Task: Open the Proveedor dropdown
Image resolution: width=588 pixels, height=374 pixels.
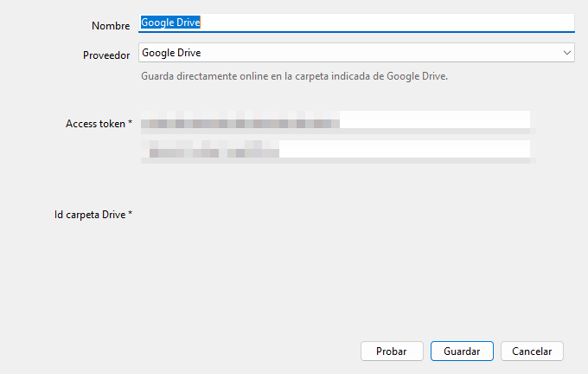Action: [356, 53]
